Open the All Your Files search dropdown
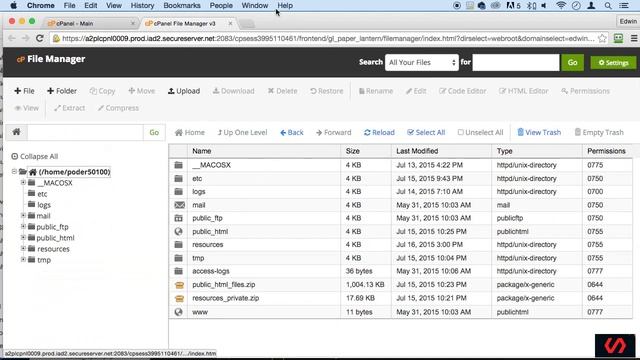Screen dimensions: 640x360 tap(422, 62)
